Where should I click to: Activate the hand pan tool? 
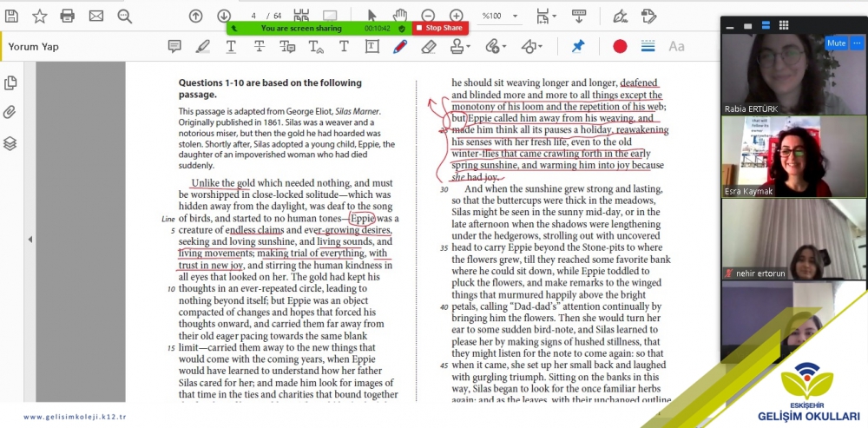click(399, 16)
